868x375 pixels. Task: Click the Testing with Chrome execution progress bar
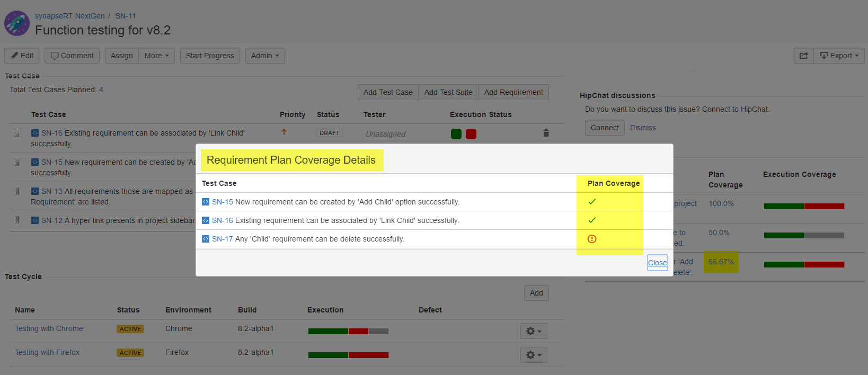tap(348, 331)
